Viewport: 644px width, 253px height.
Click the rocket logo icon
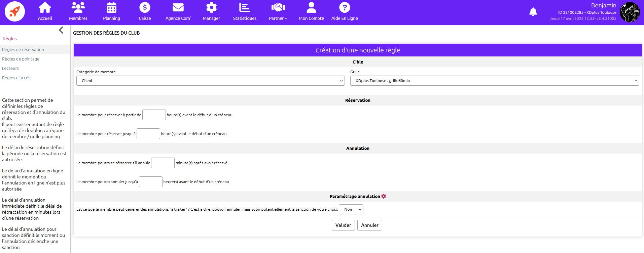tap(14, 11)
